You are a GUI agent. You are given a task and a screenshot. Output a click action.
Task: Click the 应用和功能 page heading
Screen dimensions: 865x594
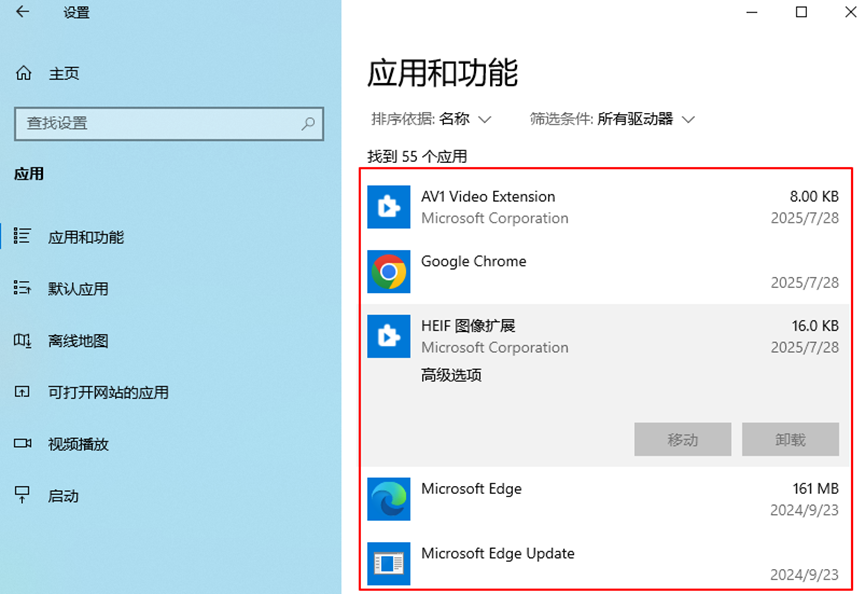(x=443, y=73)
